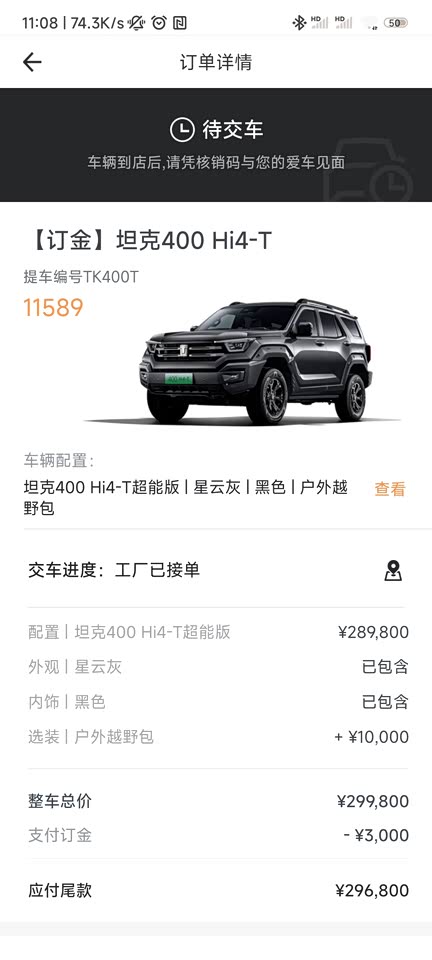
Task: Tap the battery level indicator
Action: click(x=395, y=23)
